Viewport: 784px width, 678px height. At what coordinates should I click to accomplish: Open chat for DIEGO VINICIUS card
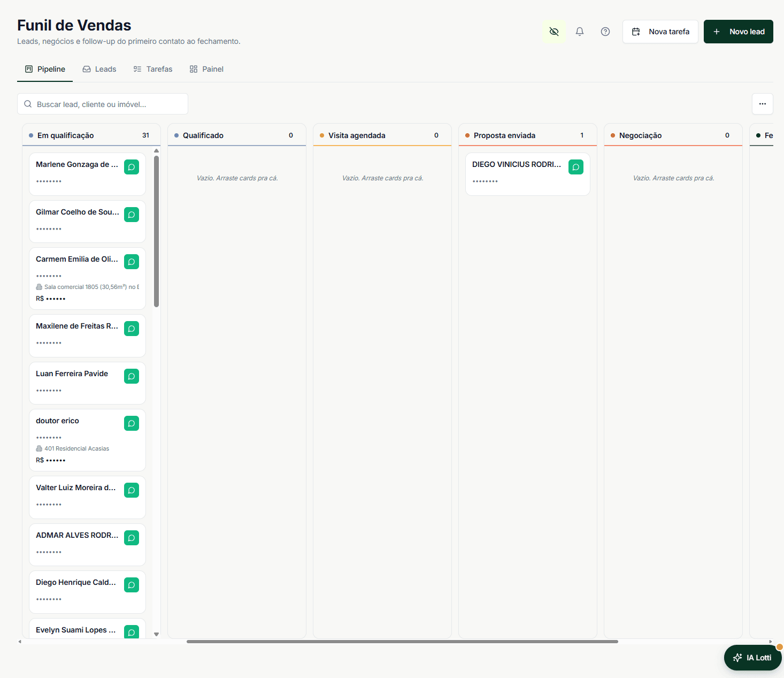tap(576, 167)
